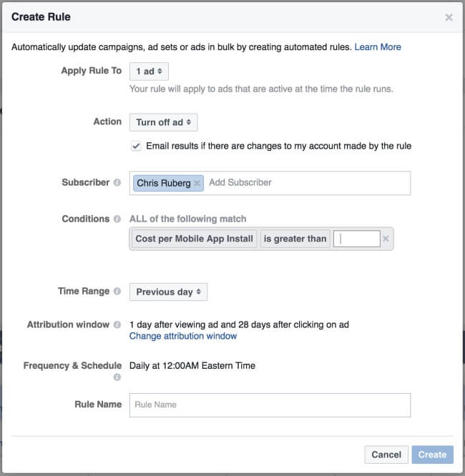The width and height of the screenshot is (465, 476).
Task: Click the Conditions info icon
Action: pos(117,219)
